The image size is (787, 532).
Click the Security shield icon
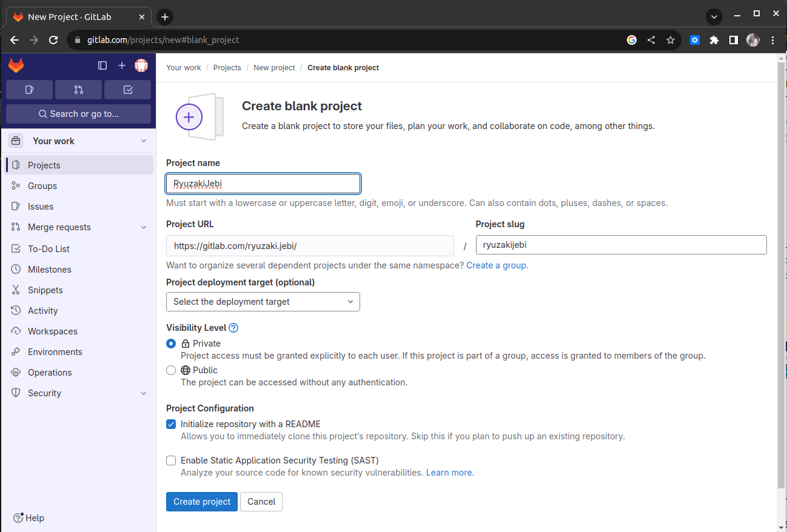[x=16, y=393]
